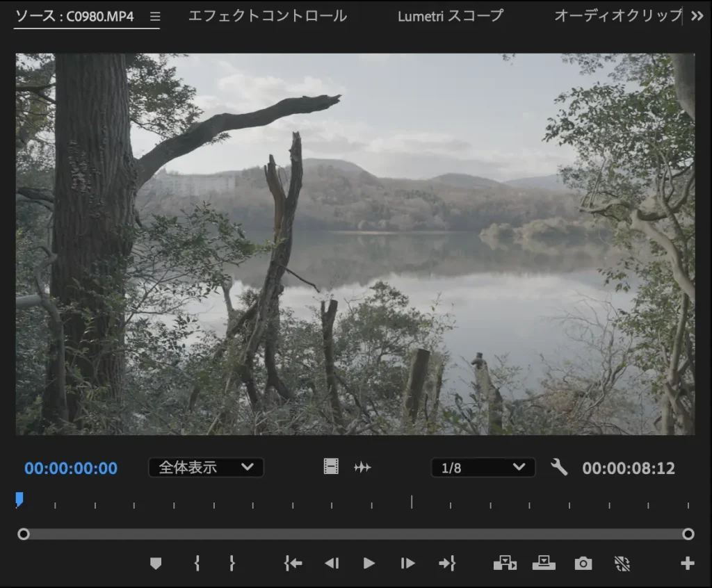The image size is (712, 588).
Task: Add a marker to the clip
Action: point(156,563)
